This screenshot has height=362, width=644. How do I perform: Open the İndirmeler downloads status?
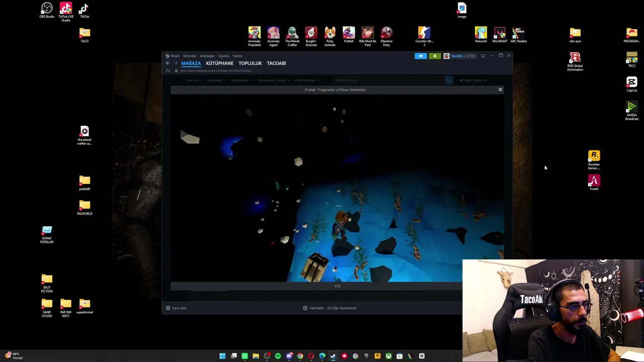click(330, 308)
